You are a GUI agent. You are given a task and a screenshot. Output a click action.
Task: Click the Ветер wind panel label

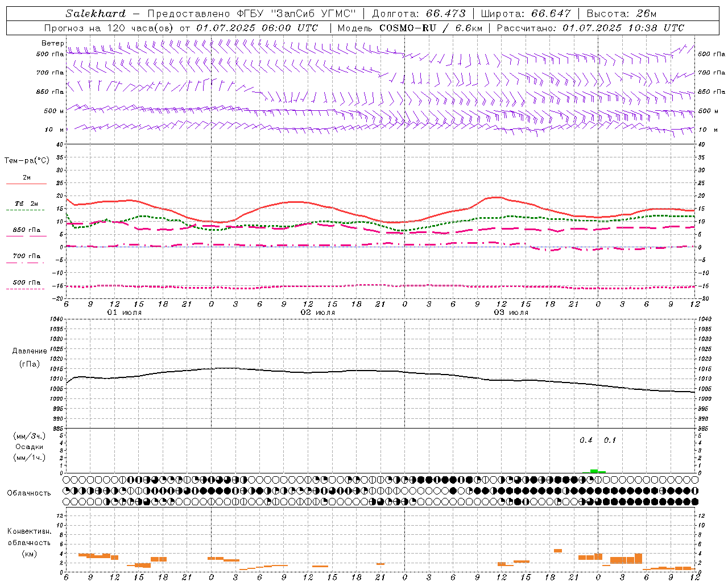pos(52,43)
